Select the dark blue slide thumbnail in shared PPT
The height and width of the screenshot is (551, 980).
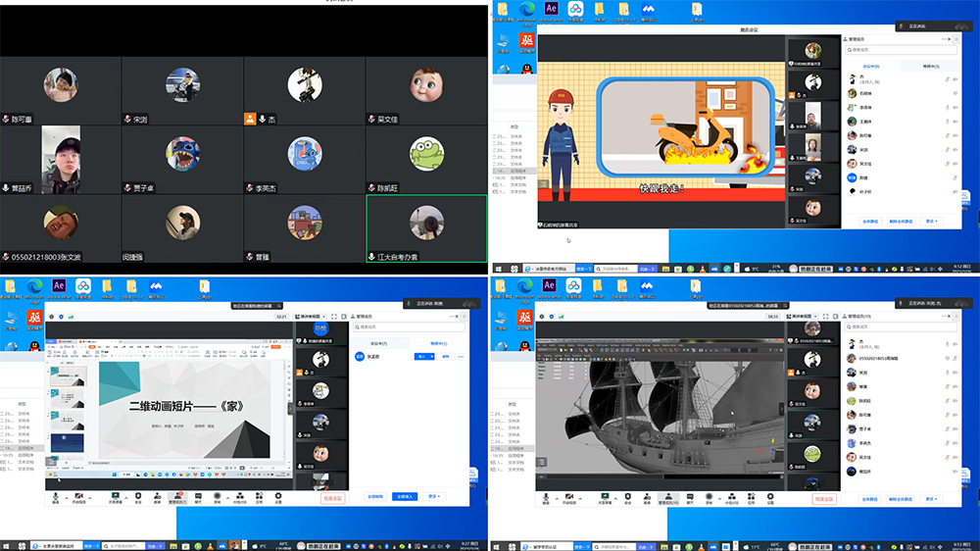coord(68,443)
